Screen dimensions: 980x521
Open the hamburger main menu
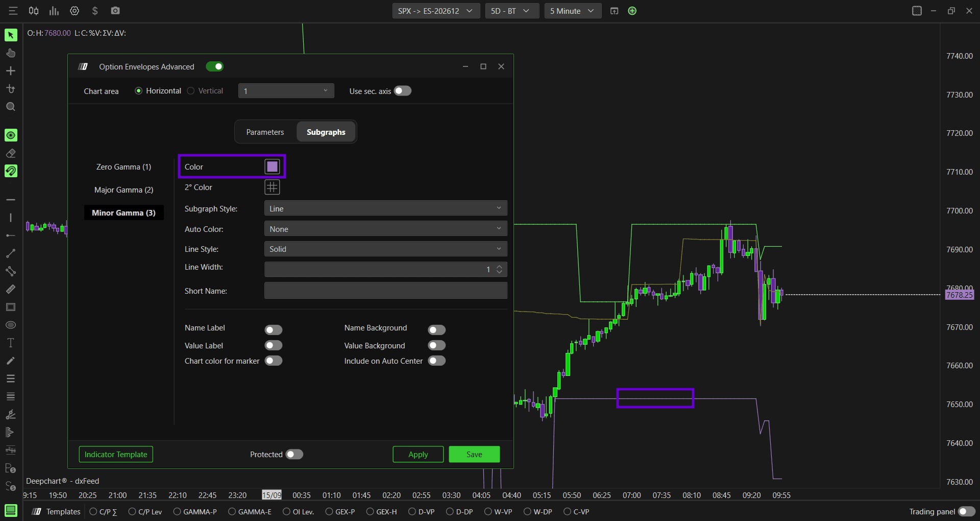point(13,11)
